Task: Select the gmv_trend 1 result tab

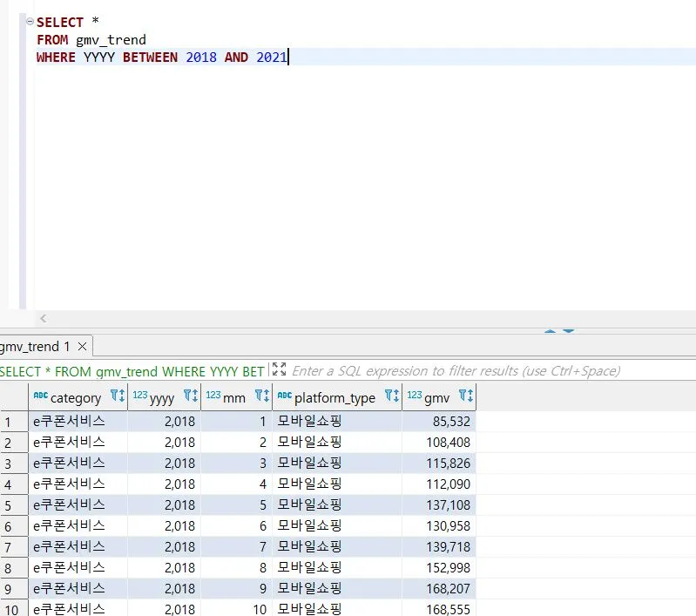Action: pyautogui.click(x=35, y=347)
